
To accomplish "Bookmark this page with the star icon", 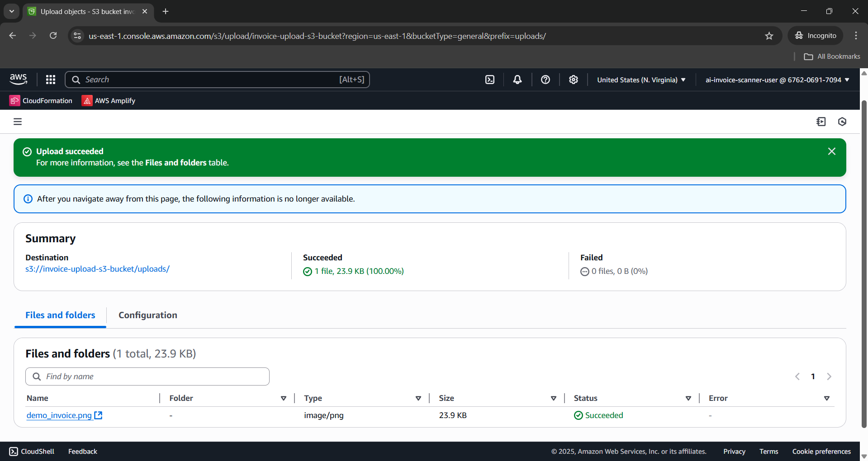I will (x=769, y=36).
